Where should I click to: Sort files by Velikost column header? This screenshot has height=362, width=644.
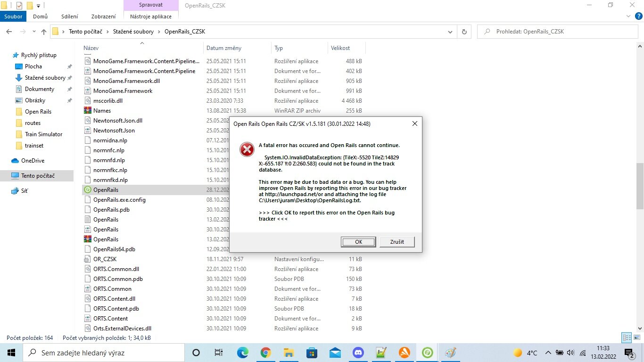tap(347, 48)
